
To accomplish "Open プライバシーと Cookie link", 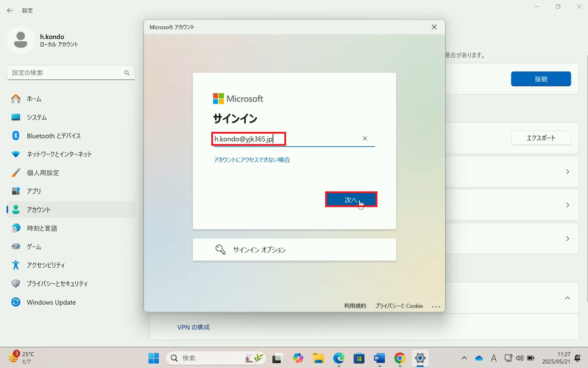I will click(x=399, y=306).
